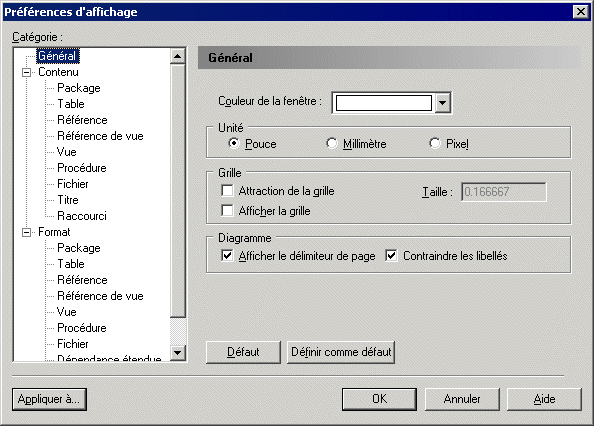Screen dimensions: 594x426
Task: Collapse the Contenu tree node
Action: 26,72
